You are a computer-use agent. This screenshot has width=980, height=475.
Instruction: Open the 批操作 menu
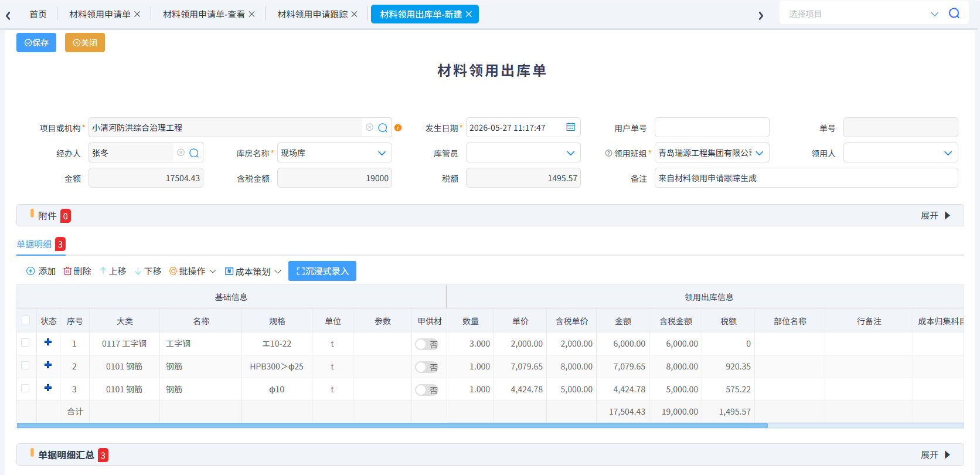(x=192, y=271)
